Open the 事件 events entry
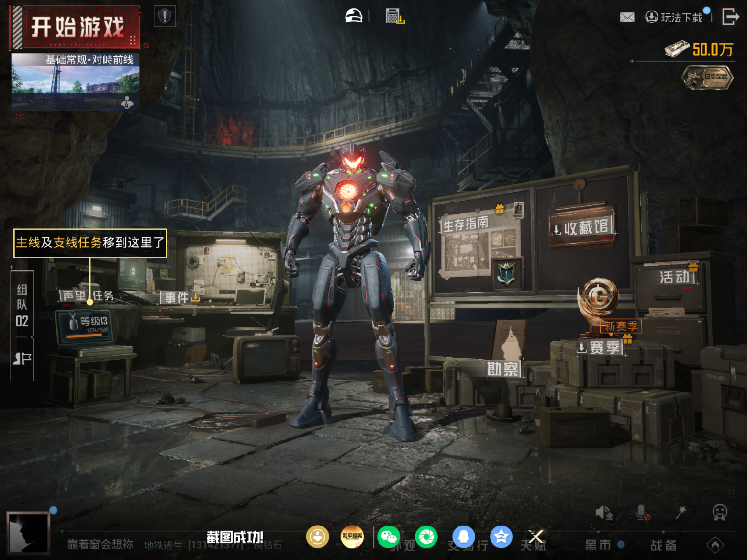The image size is (747, 560). point(177,297)
